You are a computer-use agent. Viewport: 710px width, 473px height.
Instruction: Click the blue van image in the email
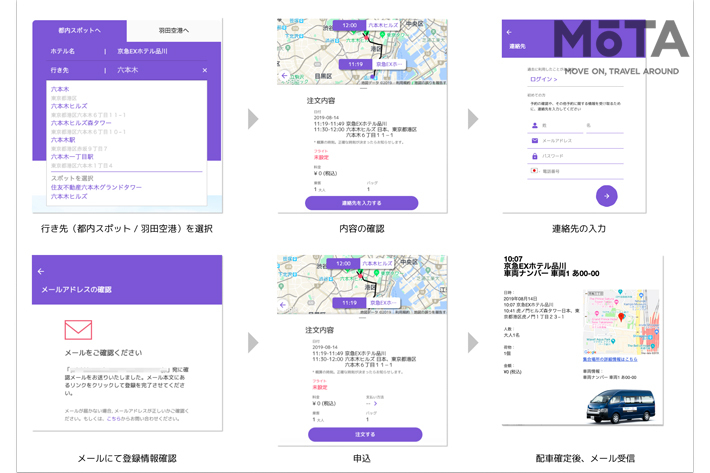(x=621, y=405)
